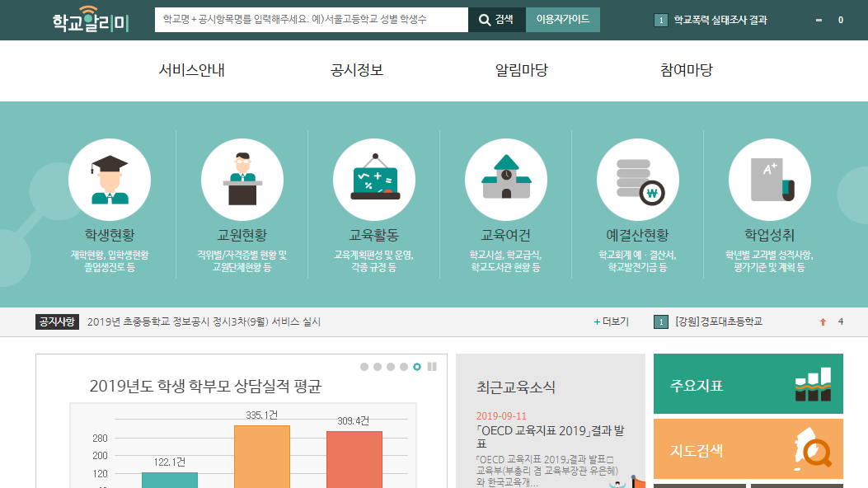This screenshot has height=488, width=868.
Task: Click the 학교알리미 logo
Action: (91, 20)
